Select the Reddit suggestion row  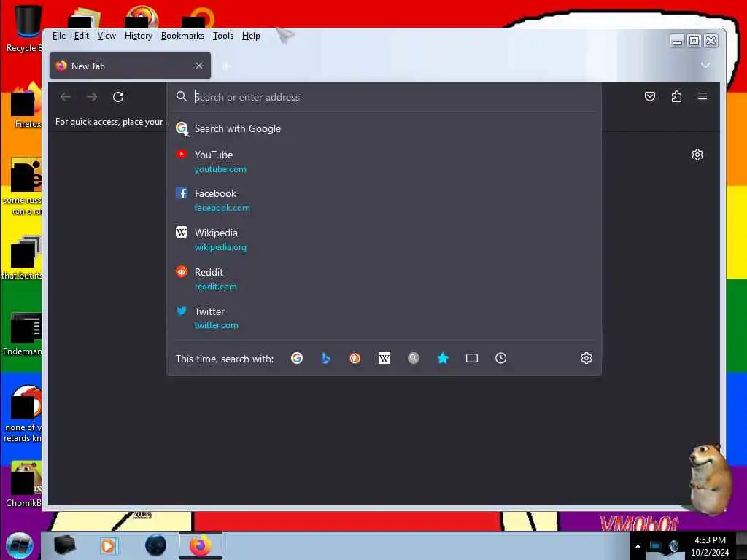[x=384, y=279]
